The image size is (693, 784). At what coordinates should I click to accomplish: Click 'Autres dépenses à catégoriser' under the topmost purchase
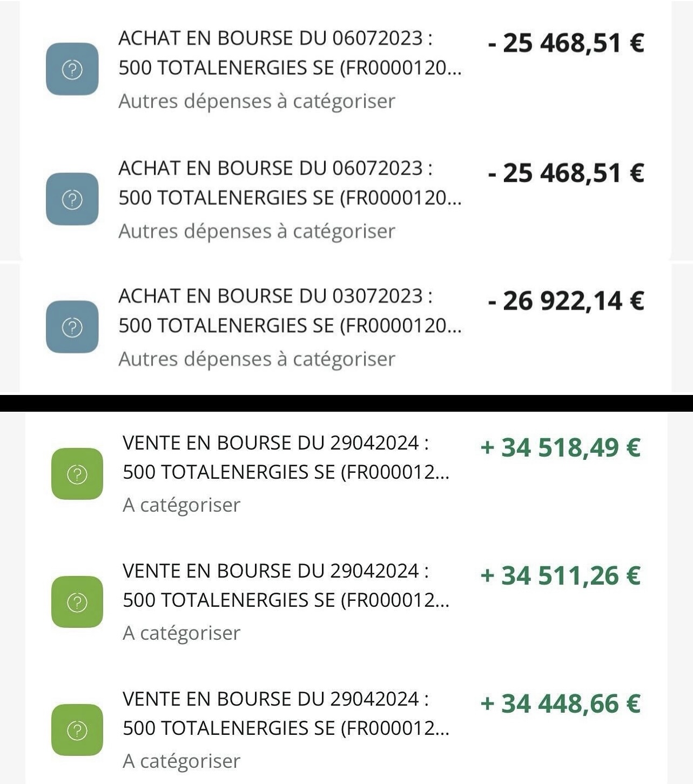pos(257,102)
